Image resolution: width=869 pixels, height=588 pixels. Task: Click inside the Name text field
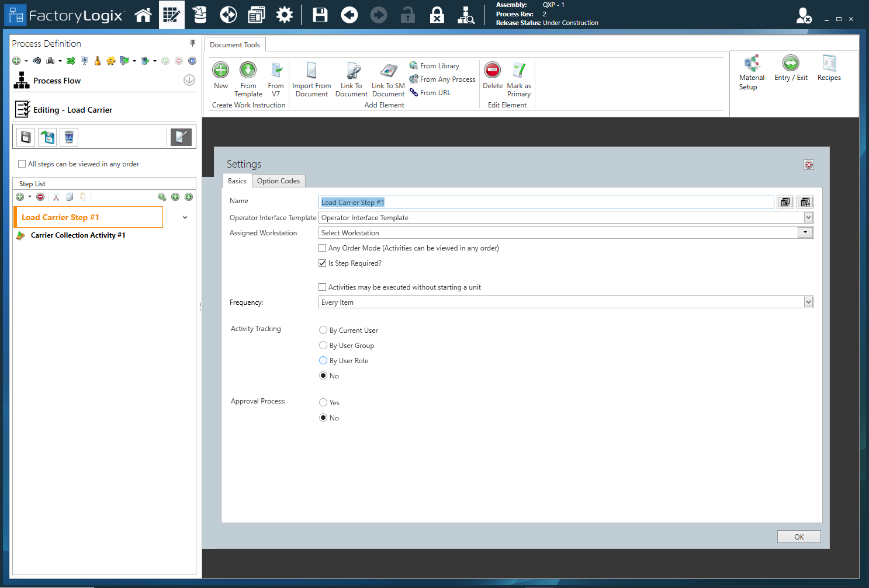pos(526,201)
